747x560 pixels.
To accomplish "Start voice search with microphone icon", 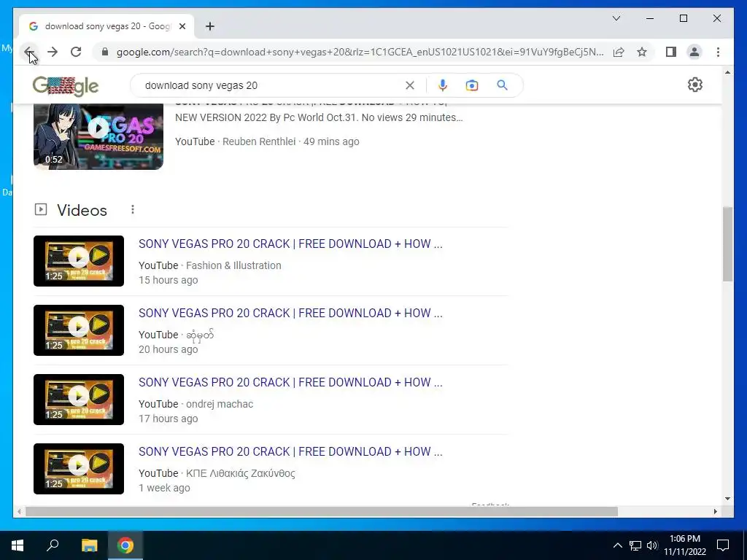I will tap(443, 85).
